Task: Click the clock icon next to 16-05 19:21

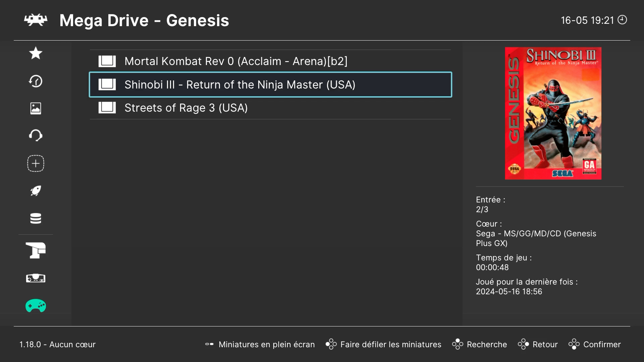Action: click(x=623, y=20)
